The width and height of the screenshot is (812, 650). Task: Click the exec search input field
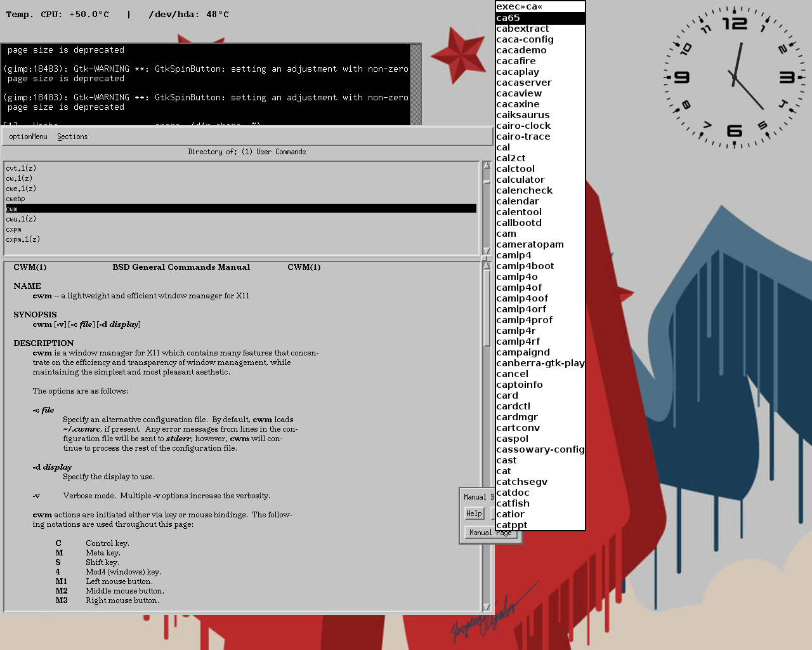(539, 6)
